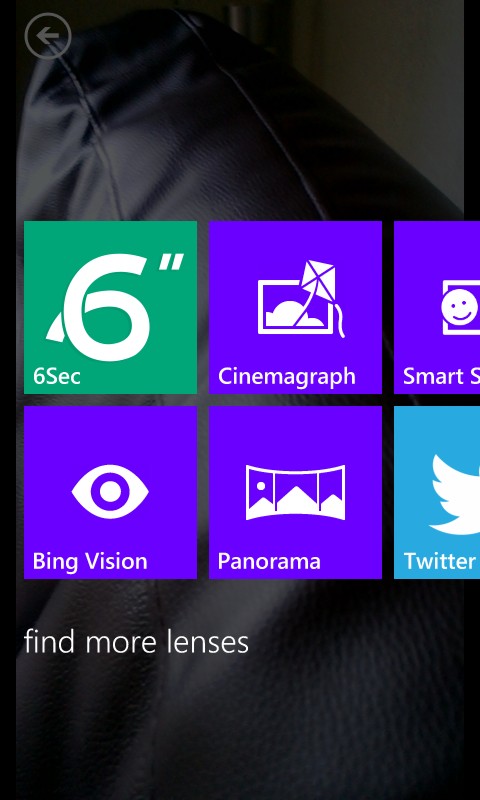Click the Cinemagraph label text
This screenshot has width=480, height=800.
(287, 377)
